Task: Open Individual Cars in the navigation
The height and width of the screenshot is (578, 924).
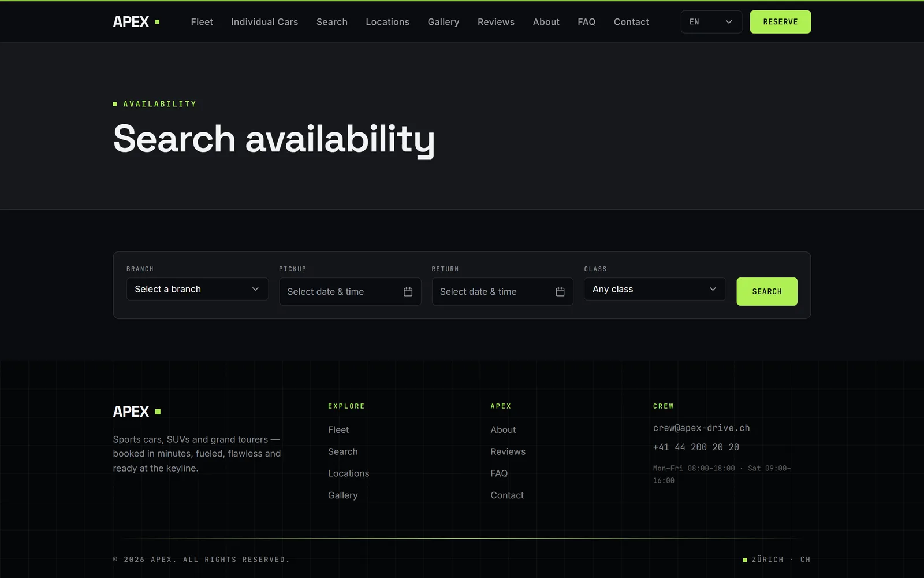Action: pos(264,22)
